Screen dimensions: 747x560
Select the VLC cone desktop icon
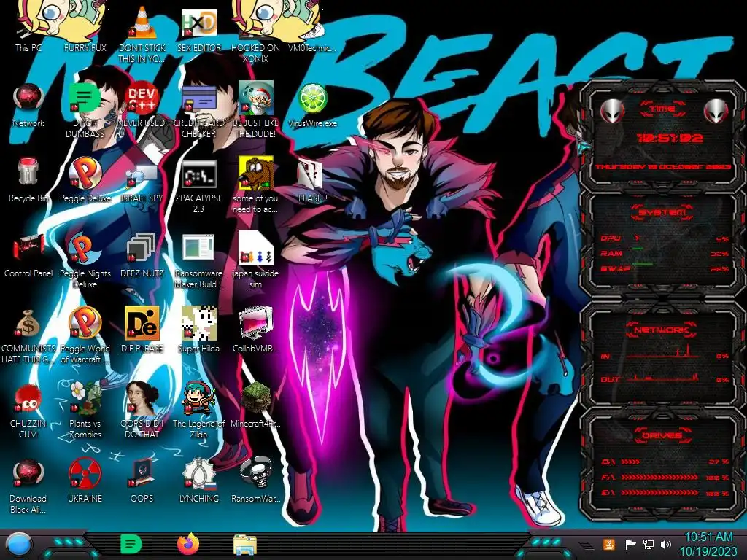coord(142,24)
